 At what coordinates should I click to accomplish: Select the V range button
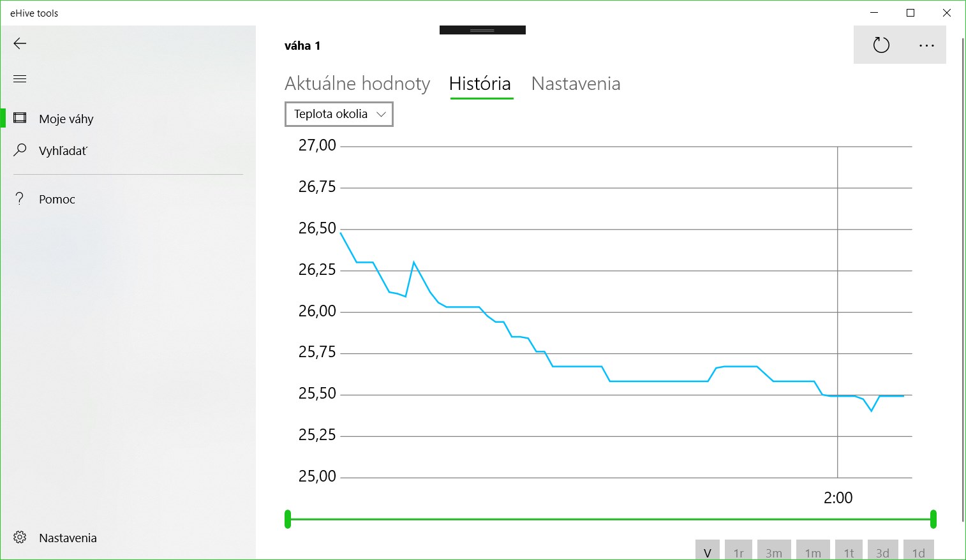tap(707, 552)
